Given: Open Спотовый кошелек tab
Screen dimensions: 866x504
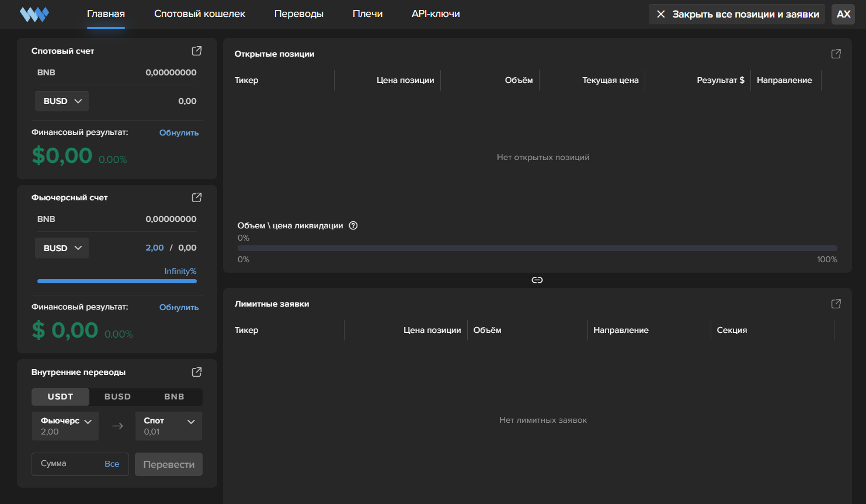Looking at the screenshot, I should point(200,14).
